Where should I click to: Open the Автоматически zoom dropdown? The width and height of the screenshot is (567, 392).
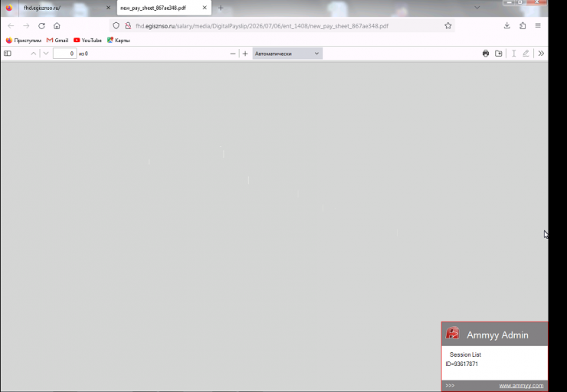287,54
